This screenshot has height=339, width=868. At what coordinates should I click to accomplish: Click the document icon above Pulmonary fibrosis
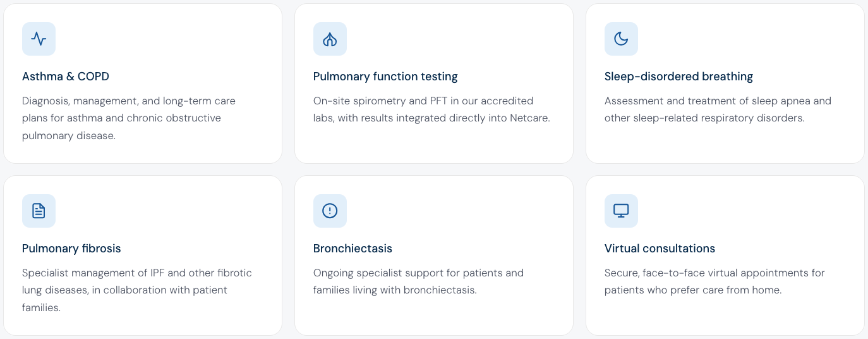(39, 211)
